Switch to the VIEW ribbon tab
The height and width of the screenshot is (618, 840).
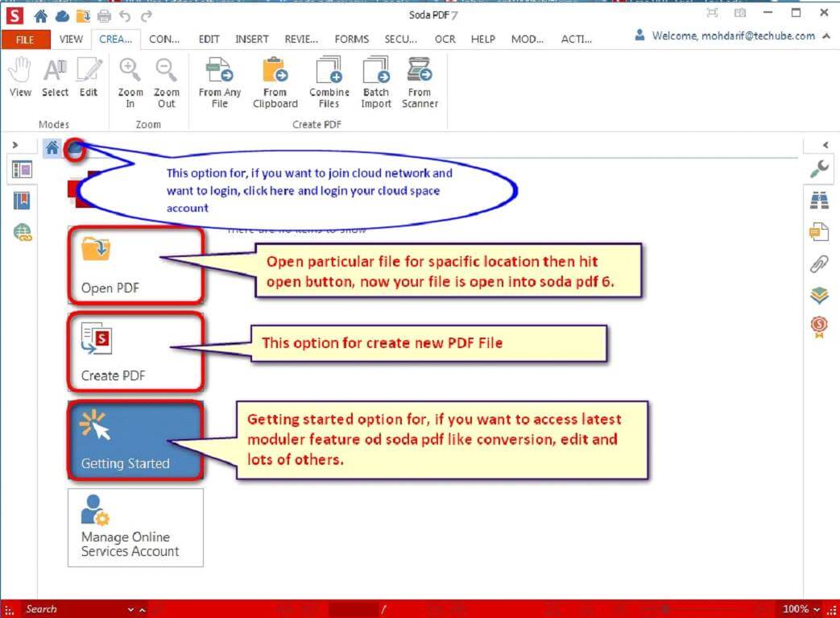pos(71,39)
